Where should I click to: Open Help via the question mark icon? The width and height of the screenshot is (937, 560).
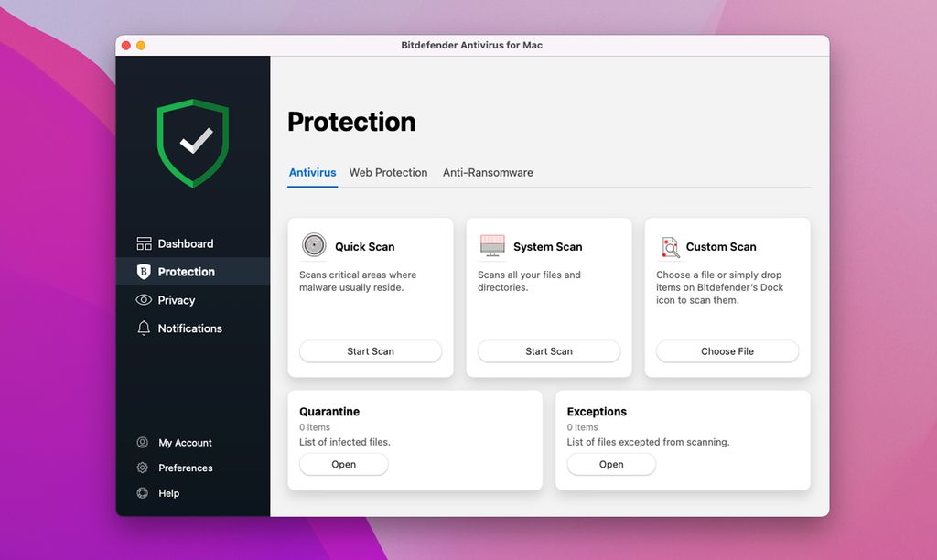pyautogui.click(x=144, y=493)
